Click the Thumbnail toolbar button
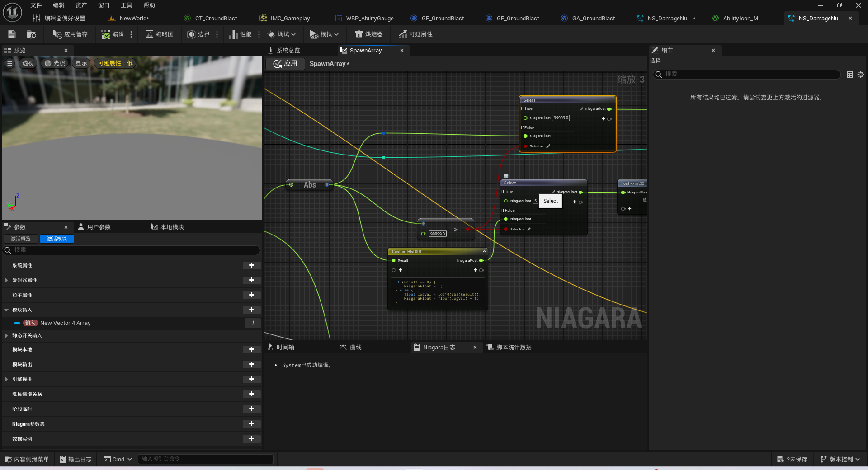Screen dimensions: 868x470 160,34
